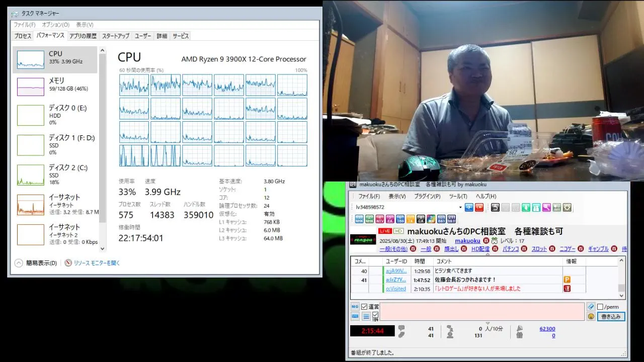Click the 書き込み submit button

click(x=611, y=317)
